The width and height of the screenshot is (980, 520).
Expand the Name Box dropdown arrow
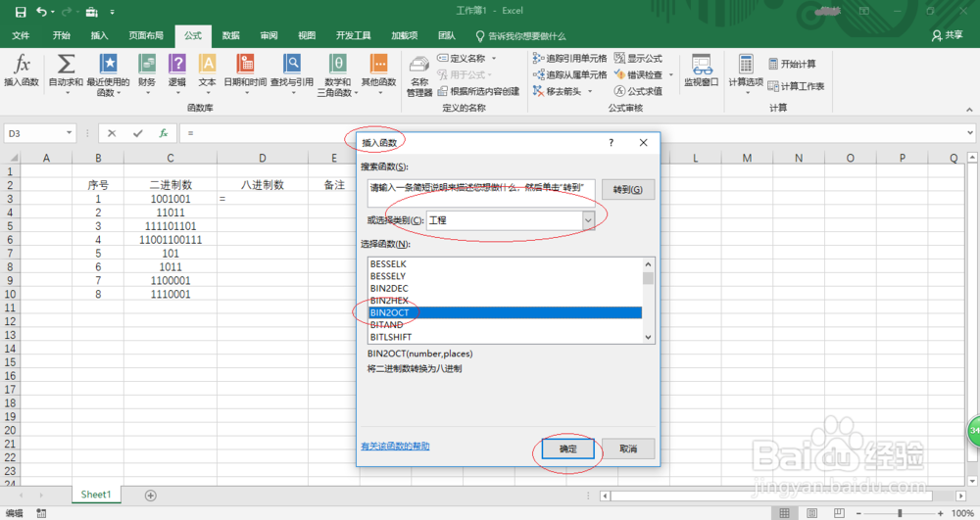[x=69, y=133]
